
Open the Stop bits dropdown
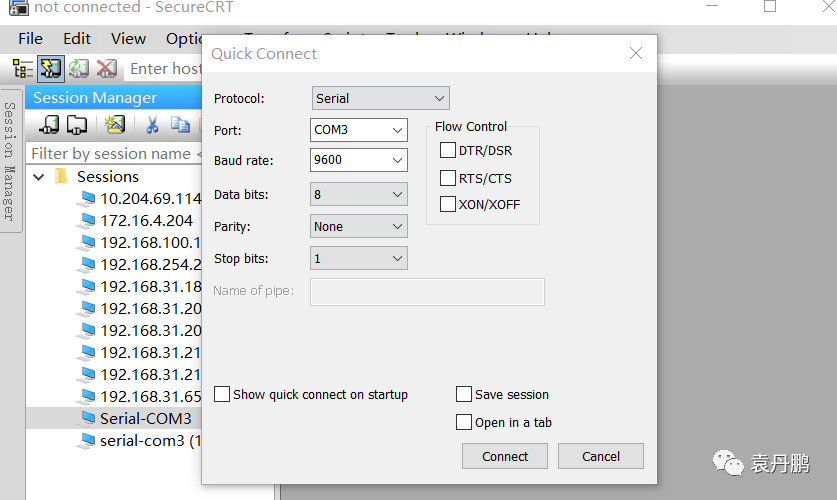359,258
